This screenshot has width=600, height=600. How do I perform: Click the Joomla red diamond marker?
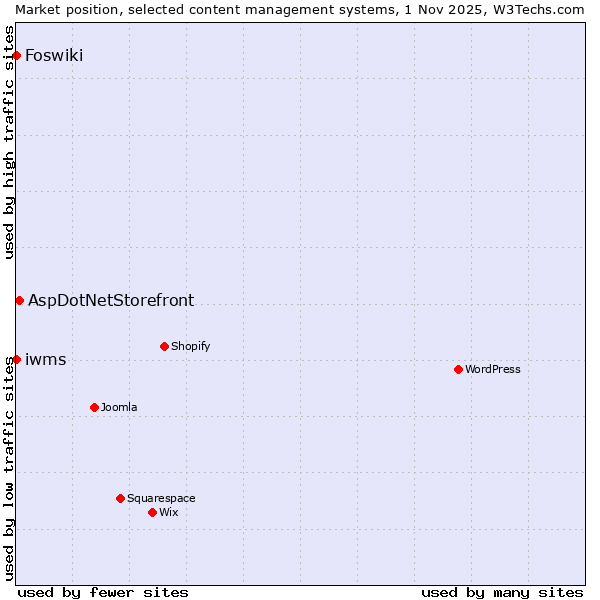pyautogui.click(x=94, y=407)
